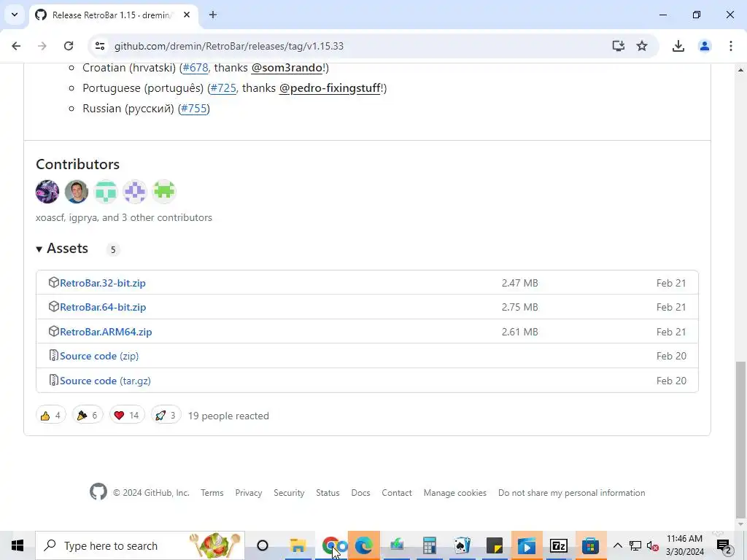Toggle the rocket reaction
747x560 pixels.
(166, 416)
